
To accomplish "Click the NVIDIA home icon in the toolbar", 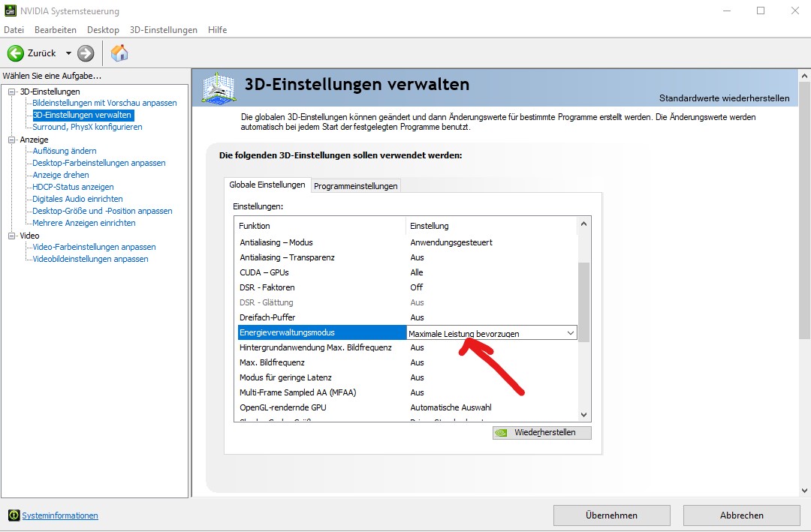I will click(x=119, y=53).
